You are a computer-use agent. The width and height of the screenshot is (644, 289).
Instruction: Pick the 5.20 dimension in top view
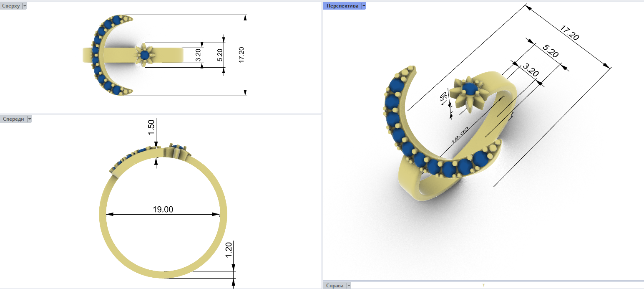(220, 55)
